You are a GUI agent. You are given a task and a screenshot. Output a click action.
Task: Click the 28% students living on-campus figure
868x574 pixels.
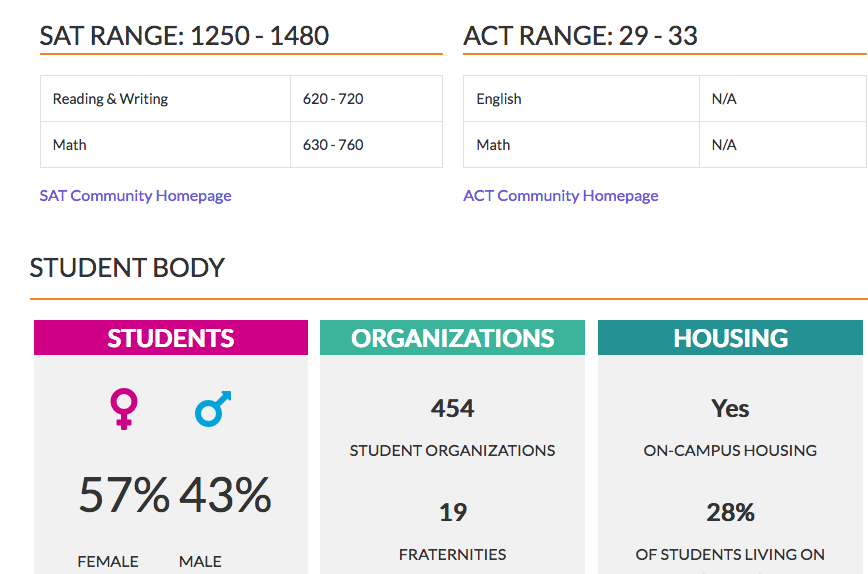click(x=730, y=513)
